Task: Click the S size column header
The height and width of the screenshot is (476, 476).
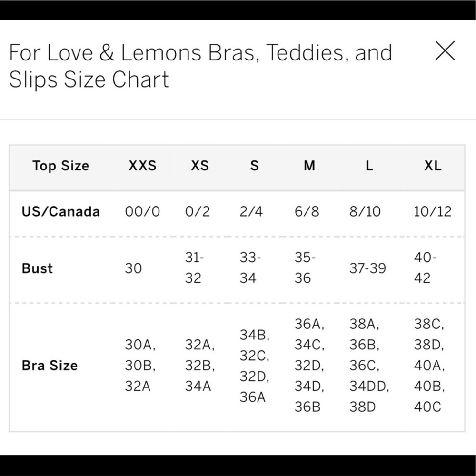Action: click(254, 166)
